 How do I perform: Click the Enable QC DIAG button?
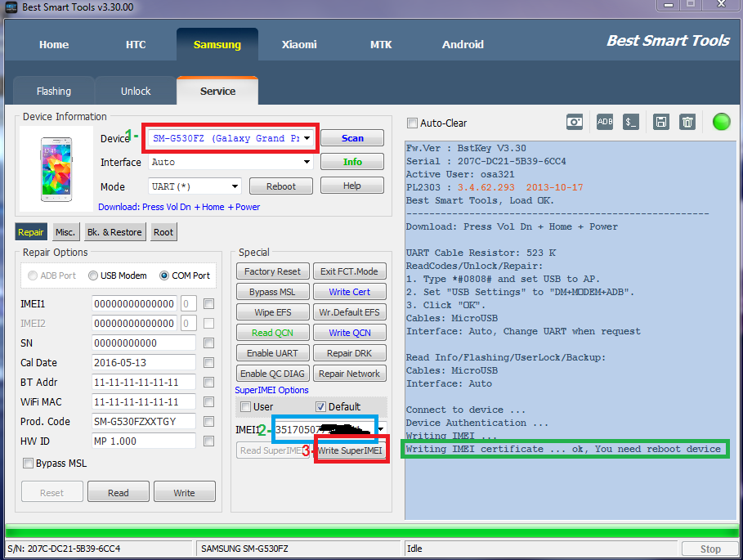pos(272,374)
